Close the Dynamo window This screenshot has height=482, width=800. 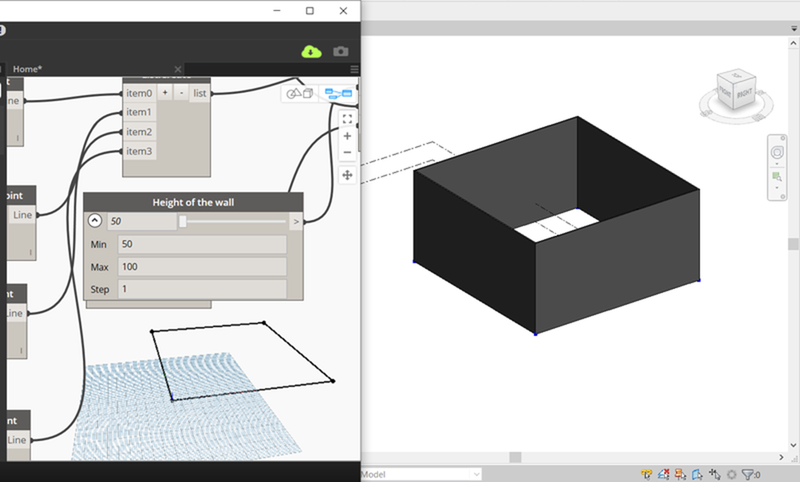coord(343,11)
